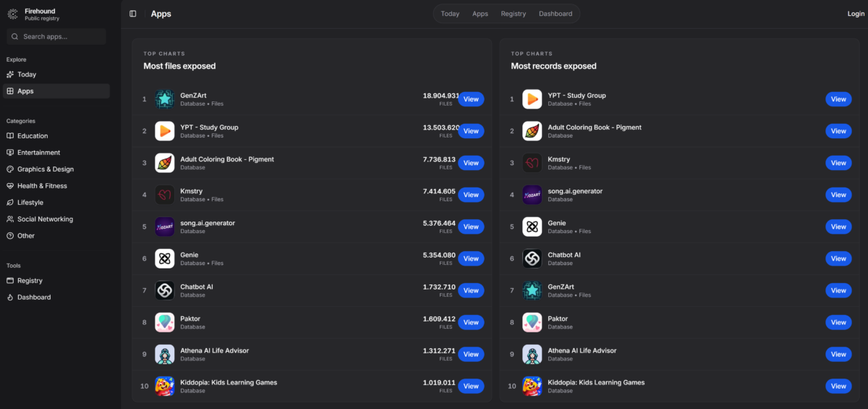
Task: View Chatbot AI in Most records exposed
Action: (838, 258)
